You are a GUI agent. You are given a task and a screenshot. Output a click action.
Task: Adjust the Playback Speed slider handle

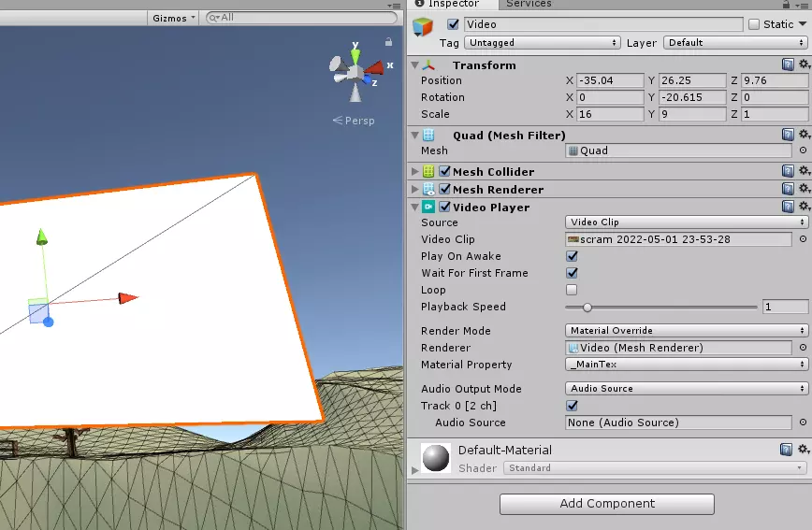tap(587, 308)
